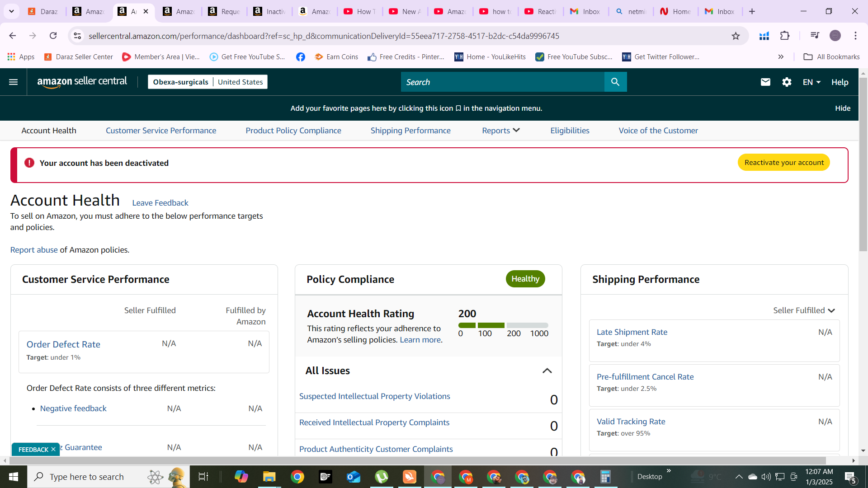
Task: Click the Windows taskbar search box
Action: (108, 477)
